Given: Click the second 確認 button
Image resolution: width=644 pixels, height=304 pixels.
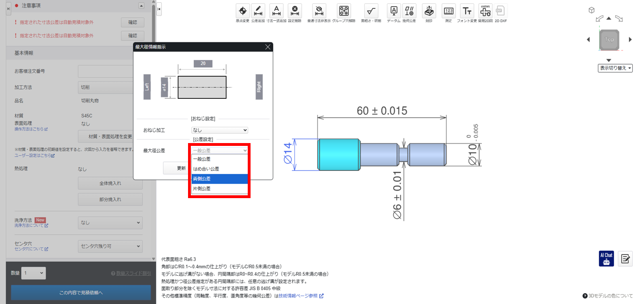Looking at the screenshot, I should point(133,36).
